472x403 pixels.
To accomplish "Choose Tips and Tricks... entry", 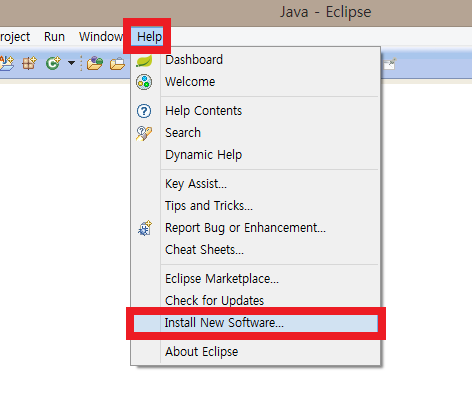I will tap(255, 206).
